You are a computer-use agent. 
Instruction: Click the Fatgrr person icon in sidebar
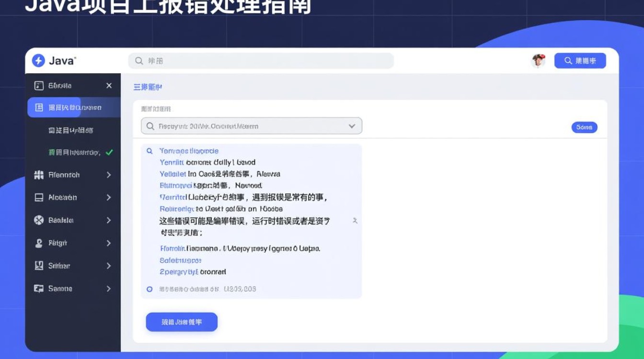pos(39,243)
